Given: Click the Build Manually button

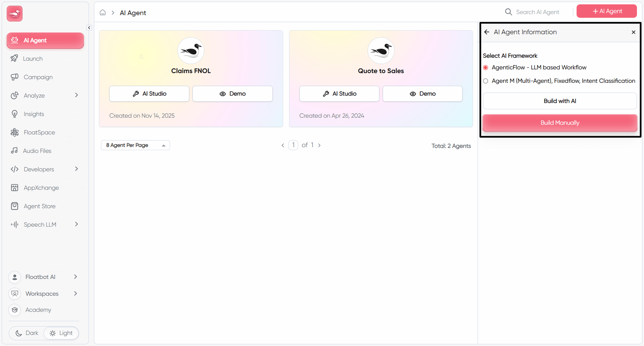Looking at the screenshot, I should tap(559, 123).
